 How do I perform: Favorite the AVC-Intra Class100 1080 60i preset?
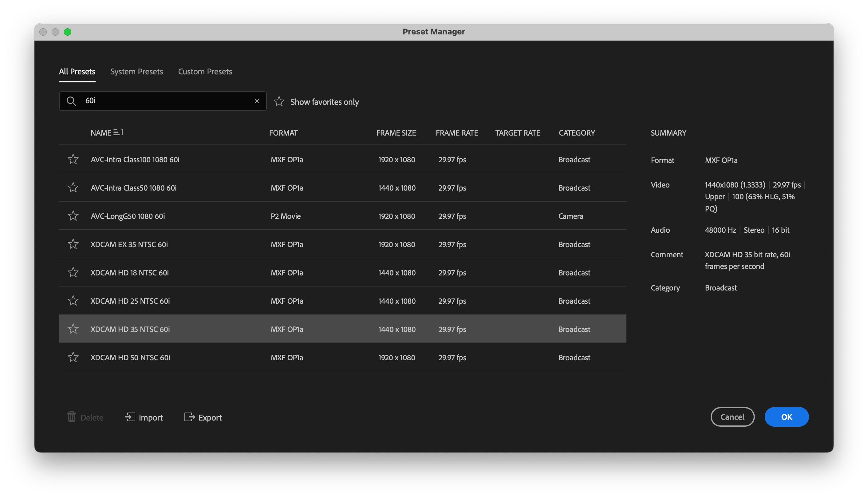[x=73, y=159]
